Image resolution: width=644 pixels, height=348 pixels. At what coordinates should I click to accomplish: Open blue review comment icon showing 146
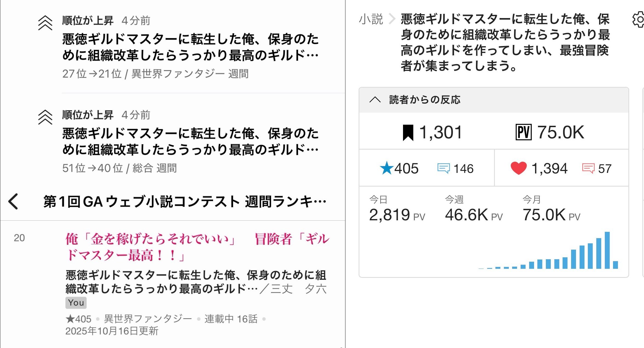tap(443, 169)
